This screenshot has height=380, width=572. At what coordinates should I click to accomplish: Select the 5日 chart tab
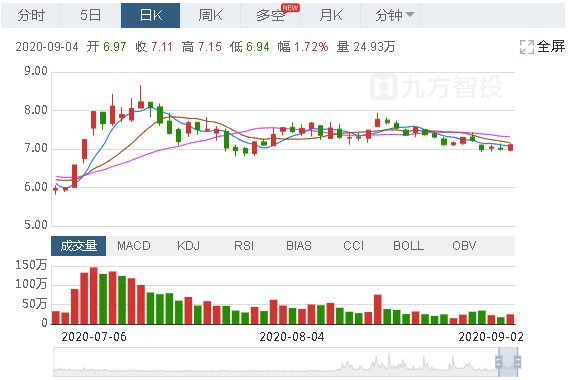coord(90,15)
